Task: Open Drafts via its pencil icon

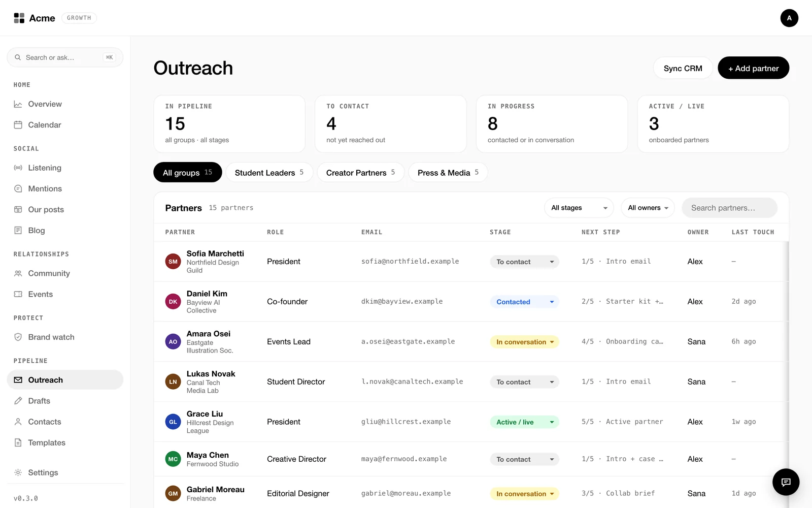Action: [18, 401]
